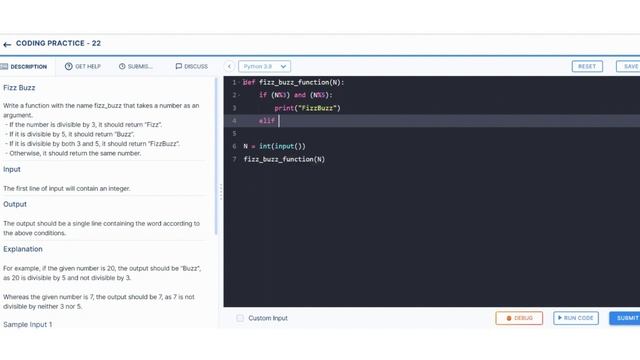
Task: Click the Description tab icon
Action: pyautogui.click(x=4, y=67)
